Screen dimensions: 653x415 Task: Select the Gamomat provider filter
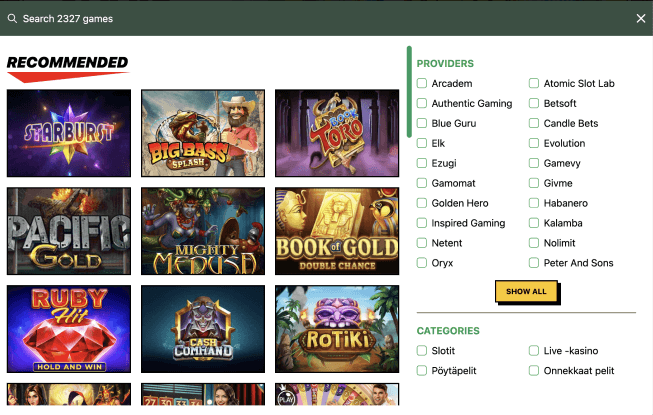point(422,183)
